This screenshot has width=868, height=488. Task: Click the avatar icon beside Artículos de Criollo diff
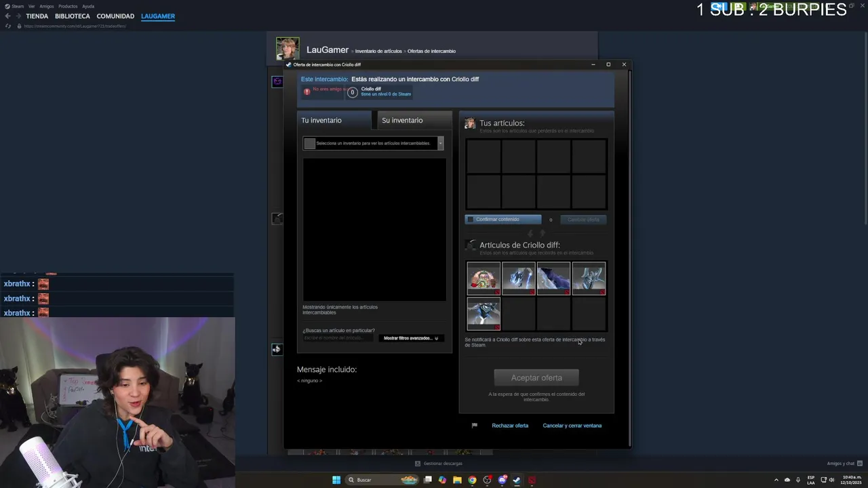(x=470, y=245)
